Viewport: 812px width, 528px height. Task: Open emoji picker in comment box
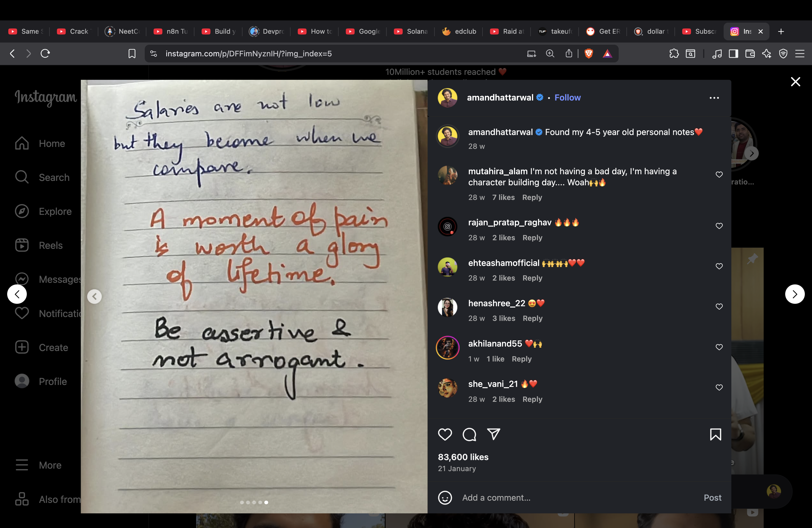[x=445, y=498]
